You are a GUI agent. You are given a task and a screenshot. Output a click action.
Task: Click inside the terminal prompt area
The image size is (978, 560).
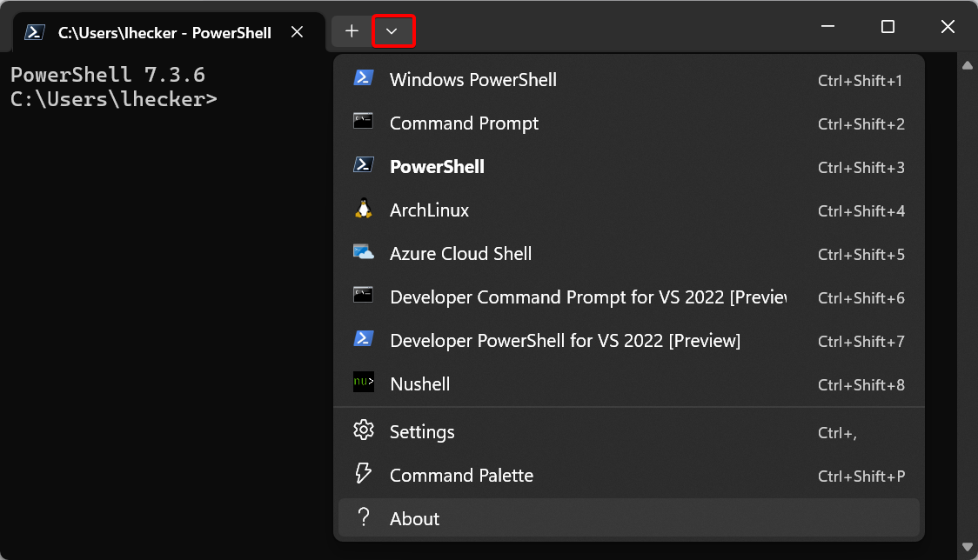(x=157, y=261)
